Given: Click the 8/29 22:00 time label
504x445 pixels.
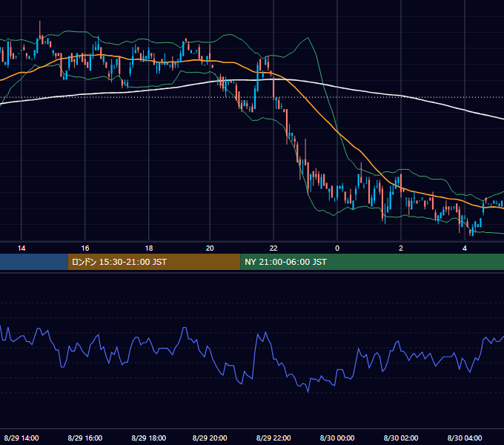Looking at the screenshot, I should 273,438.
